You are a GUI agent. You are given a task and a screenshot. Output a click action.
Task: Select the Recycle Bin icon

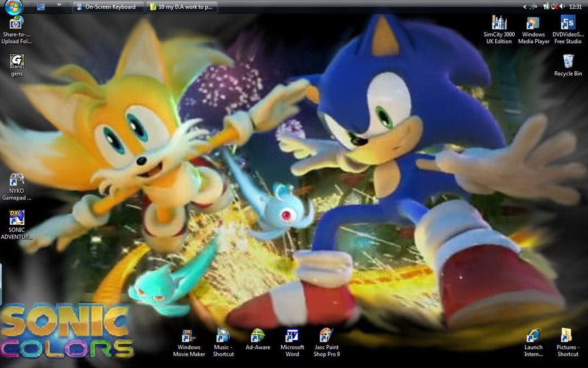point(568,65)
